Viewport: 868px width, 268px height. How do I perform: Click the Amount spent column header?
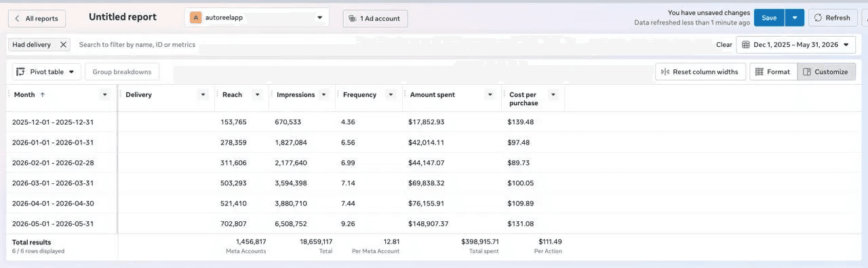click(433, 95)
